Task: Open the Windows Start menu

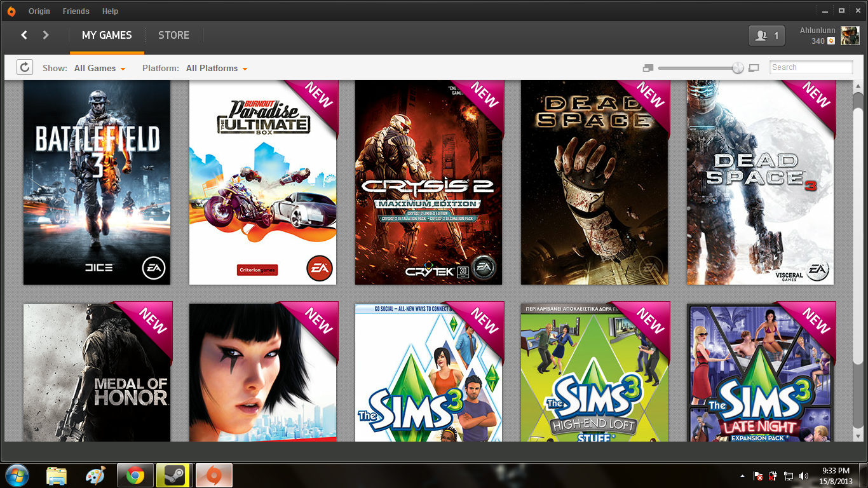Action: [17, 475]
